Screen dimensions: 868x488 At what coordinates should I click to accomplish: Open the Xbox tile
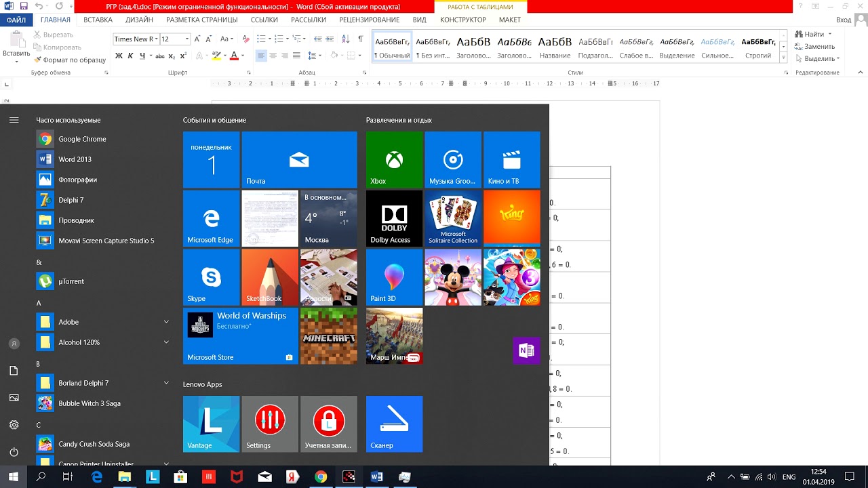coord(394,160)
